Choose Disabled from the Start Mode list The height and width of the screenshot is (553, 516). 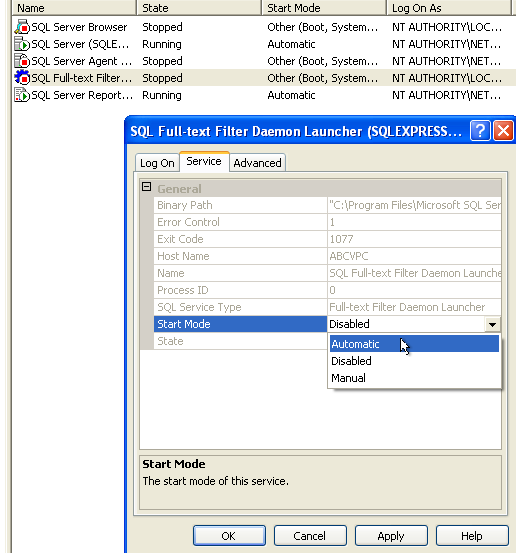coord(414,361)
